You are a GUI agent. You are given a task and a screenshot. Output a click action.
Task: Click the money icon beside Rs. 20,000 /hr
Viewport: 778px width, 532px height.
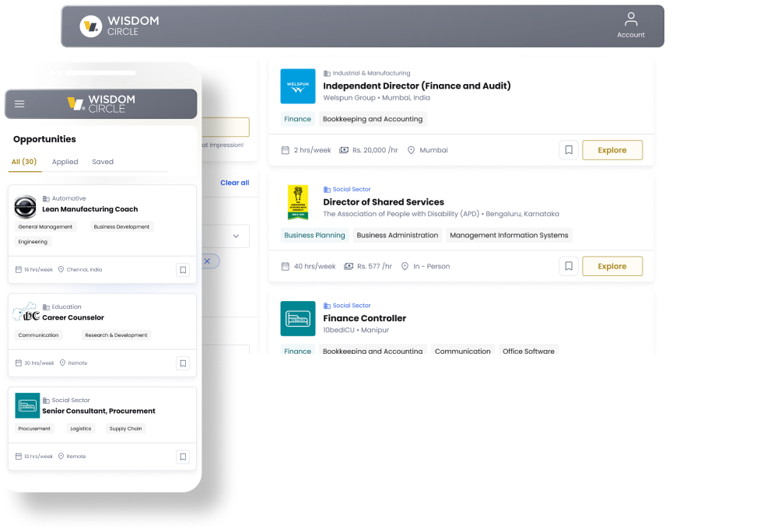[x=344, y=150]
